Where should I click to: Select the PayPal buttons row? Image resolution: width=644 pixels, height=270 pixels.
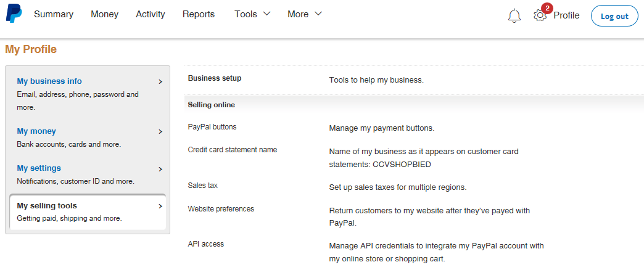tap(212, 127)
